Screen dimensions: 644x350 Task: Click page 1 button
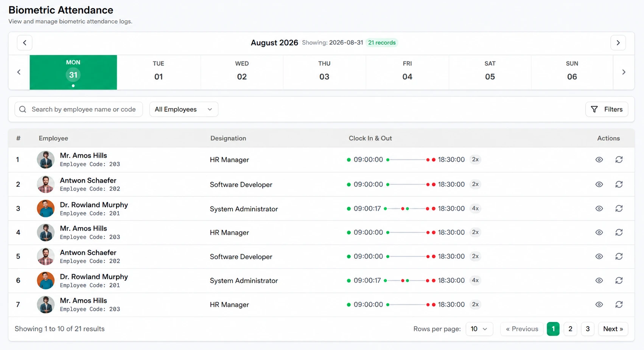pyautogui.click(x=553, y=329)
